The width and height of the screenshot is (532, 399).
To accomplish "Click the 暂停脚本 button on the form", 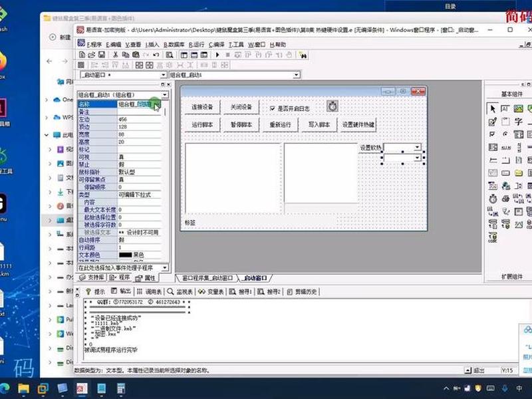I will pyautogui.click(x=241, y=125).
